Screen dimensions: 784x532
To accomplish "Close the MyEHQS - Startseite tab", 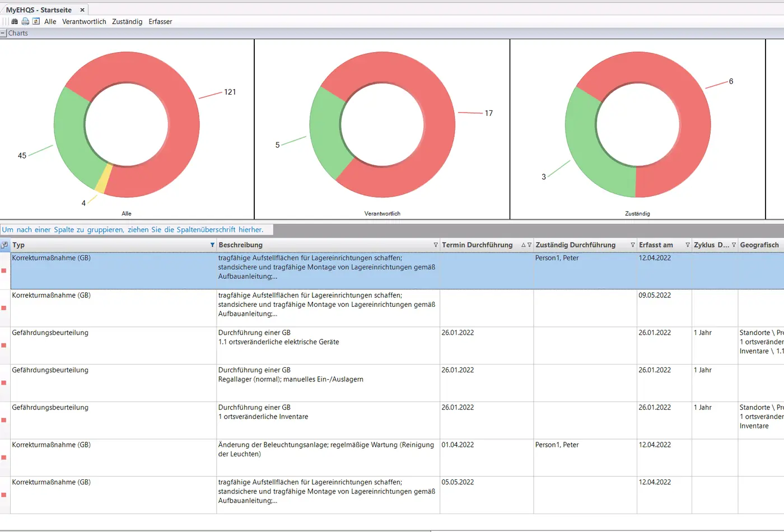I will click(x=82, y=10).
